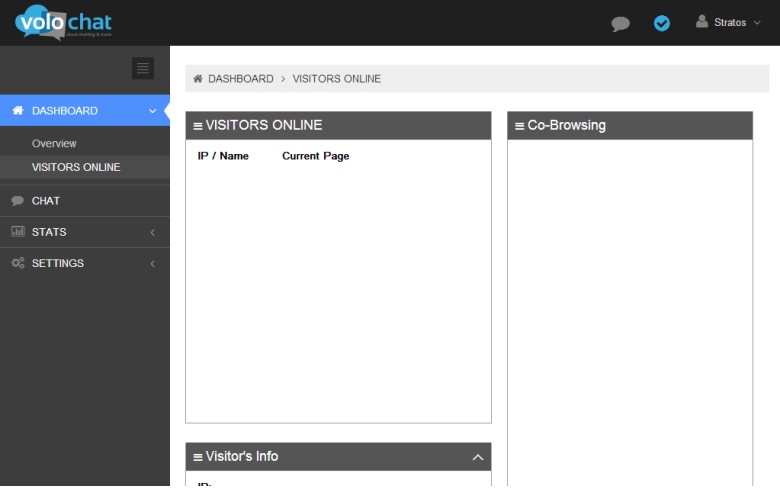Image resolution: width=780 pixels, height=495 pixels.
Task: Click the Chat bubble icon in sidebar
Action: pyautogui.click(x=17, y=201)
